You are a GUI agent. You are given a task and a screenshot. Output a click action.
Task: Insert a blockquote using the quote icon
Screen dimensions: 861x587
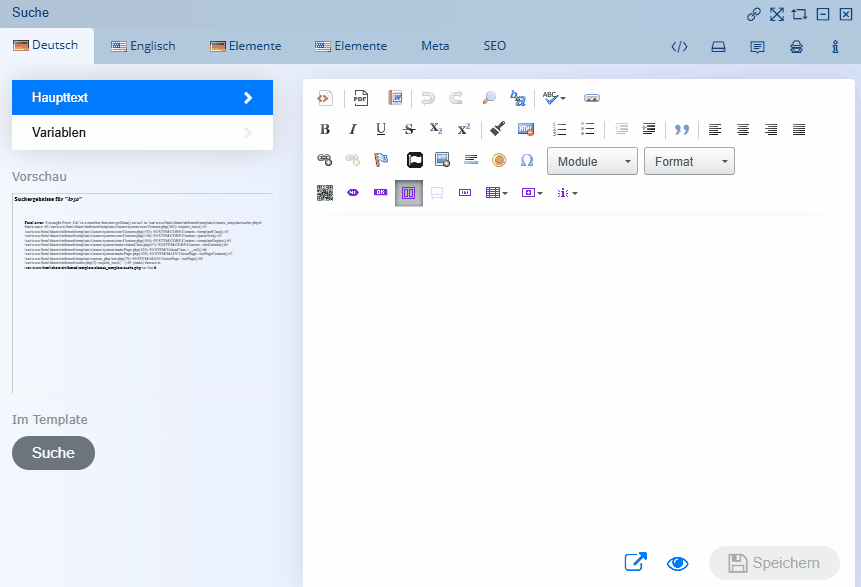tap(682, 129)
